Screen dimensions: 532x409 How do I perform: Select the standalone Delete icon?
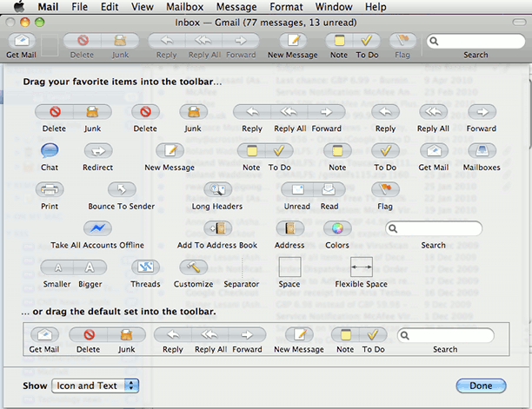click(145, 112)
